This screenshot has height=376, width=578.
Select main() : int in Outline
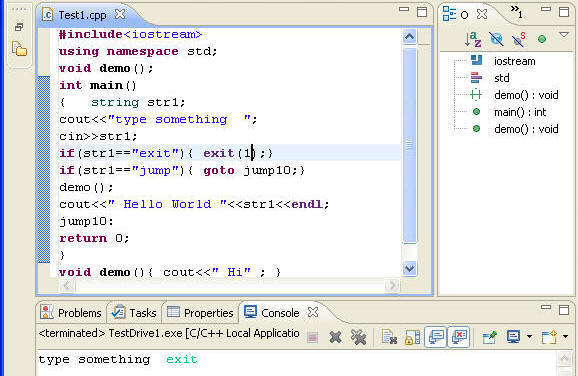520,112
